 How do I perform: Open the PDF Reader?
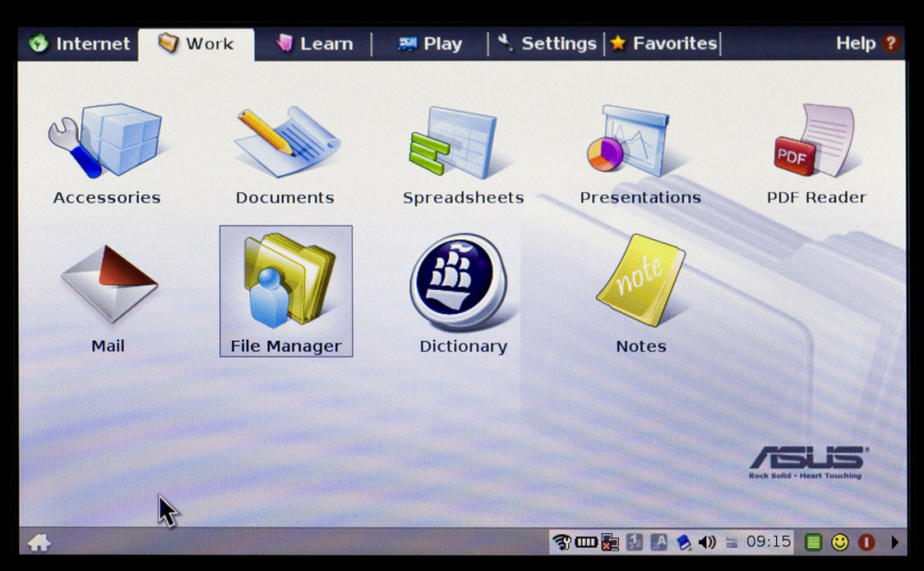[x=816, y=154]
